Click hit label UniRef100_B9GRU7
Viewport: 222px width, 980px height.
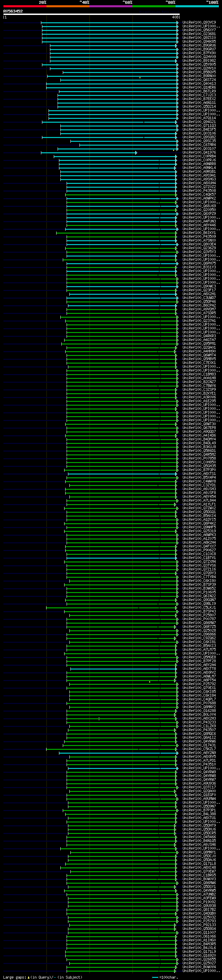199,49
